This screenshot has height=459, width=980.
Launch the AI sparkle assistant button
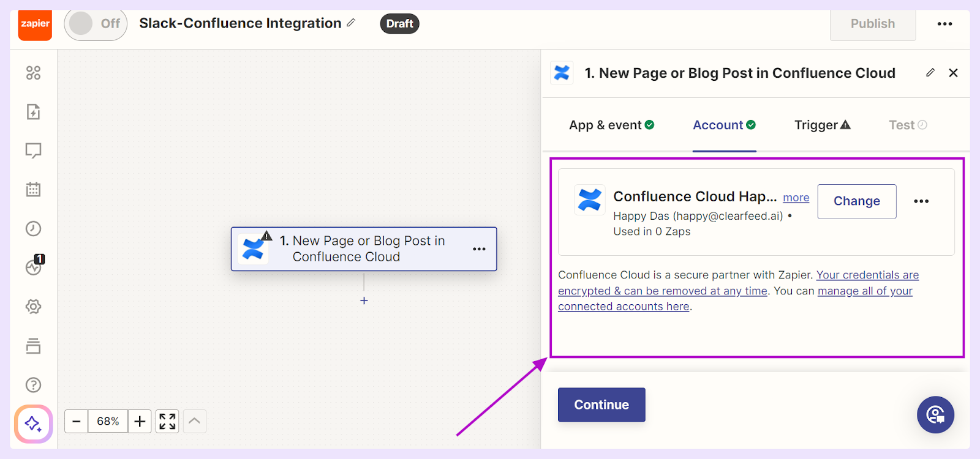34,424
